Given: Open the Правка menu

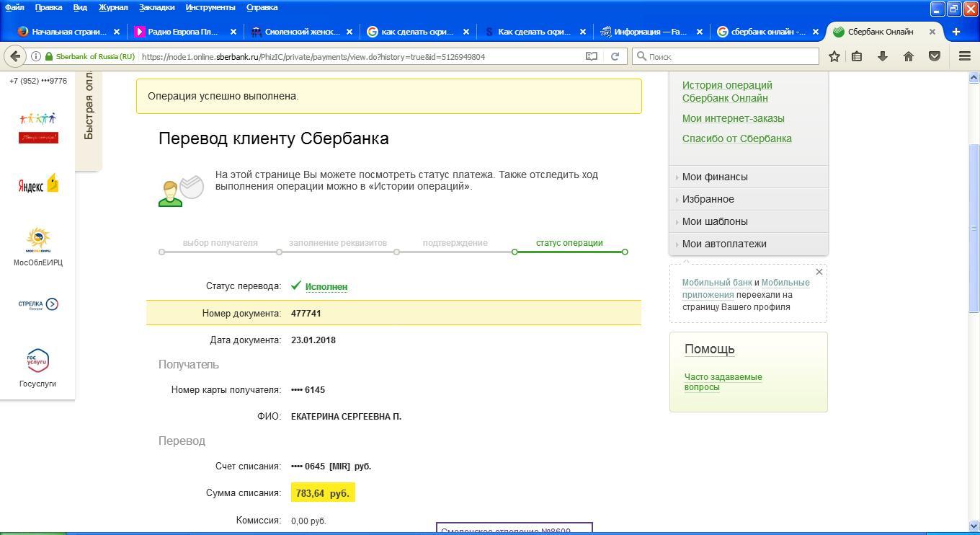Looking at the screenshot, I should pyautogui.click(x=48, y=7).
